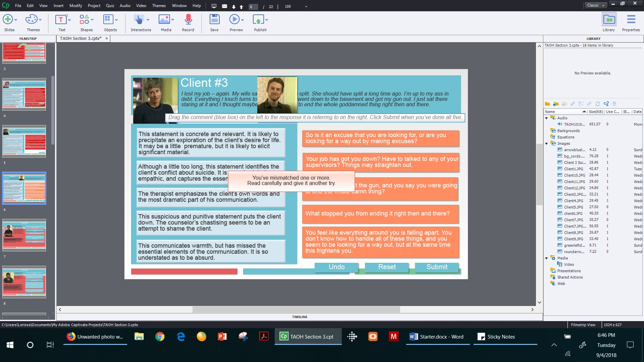Click the horizontal stage scrollbar
The image size is (644, 362).
click(x=296, y=309)
